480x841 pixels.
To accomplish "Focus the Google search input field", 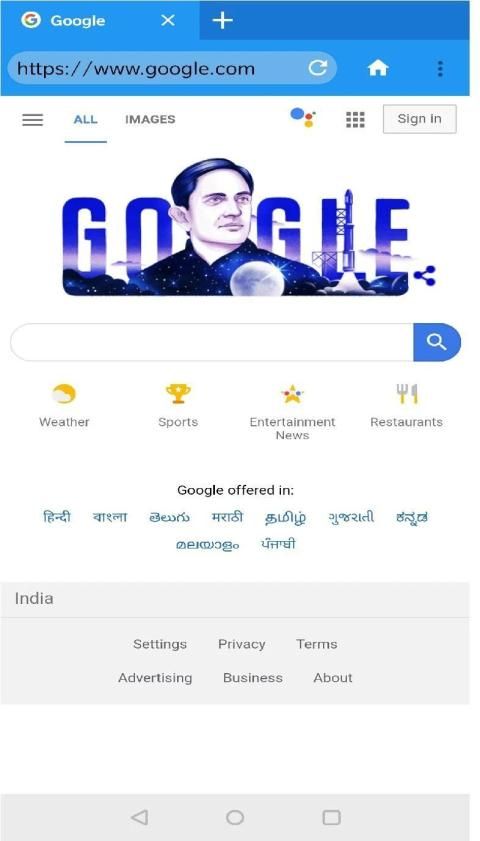I will pyautogui.click(x=212, y=342).
